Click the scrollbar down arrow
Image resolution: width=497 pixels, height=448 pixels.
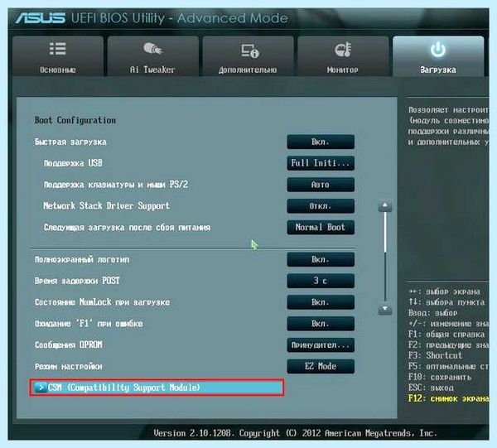pyautogui.click(x=385, y=309)
